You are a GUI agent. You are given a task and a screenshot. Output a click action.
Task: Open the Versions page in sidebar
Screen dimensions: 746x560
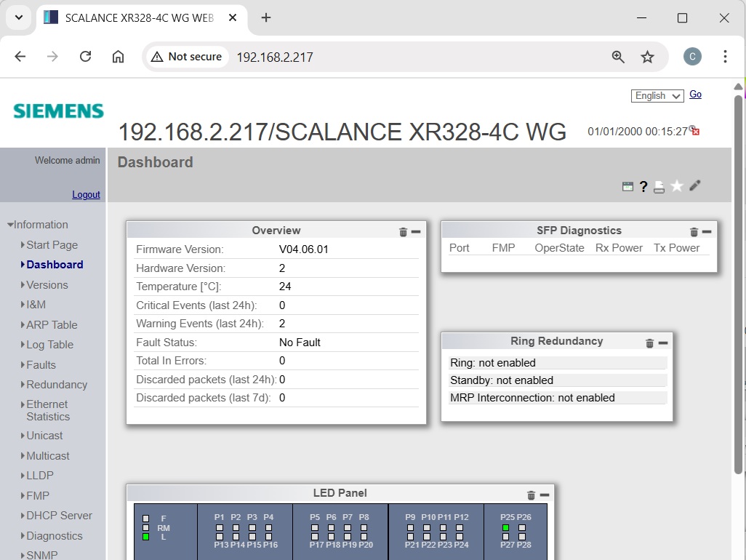coord(47,285)
